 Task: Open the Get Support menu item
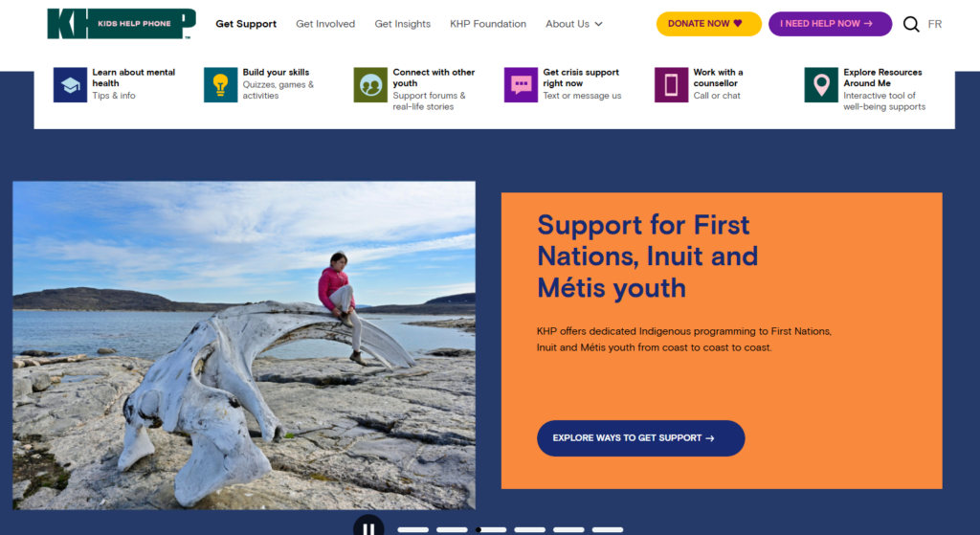246,24
